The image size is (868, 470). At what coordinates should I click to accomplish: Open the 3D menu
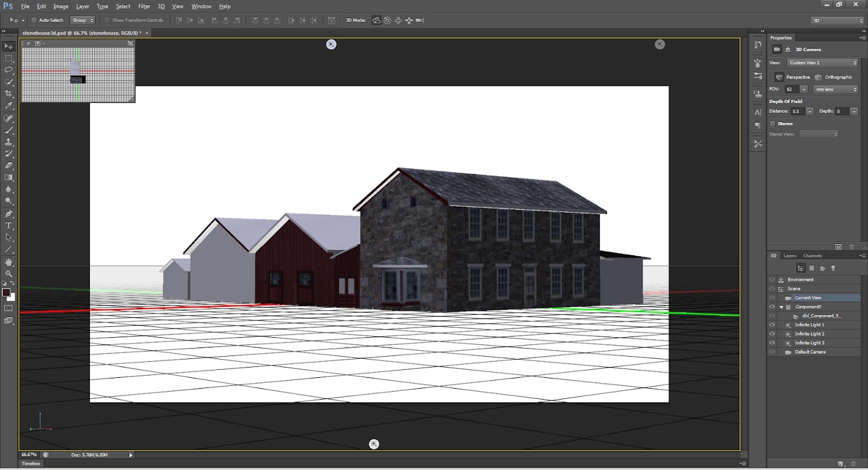pos(161,6)
